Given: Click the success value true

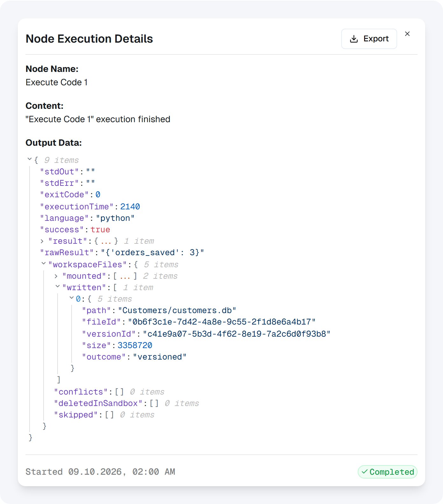Looking at the screenshot, I should point(100,230).
